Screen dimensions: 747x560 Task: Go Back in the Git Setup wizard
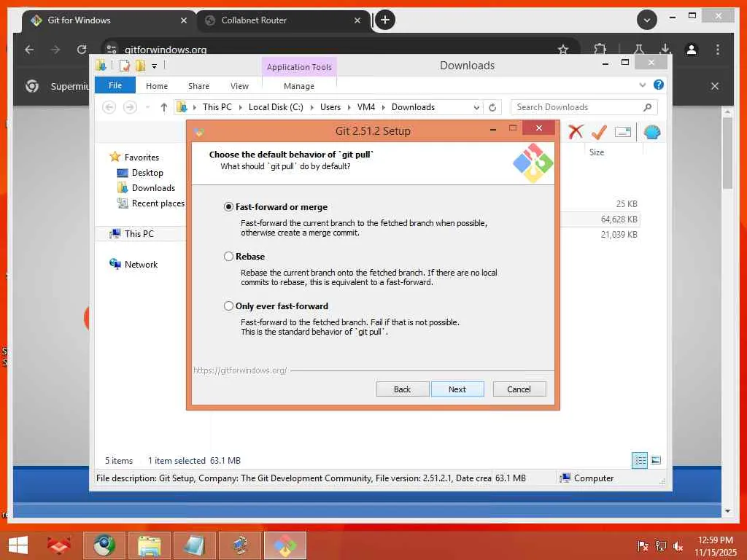pyautogui.click(x=402, y=389)
